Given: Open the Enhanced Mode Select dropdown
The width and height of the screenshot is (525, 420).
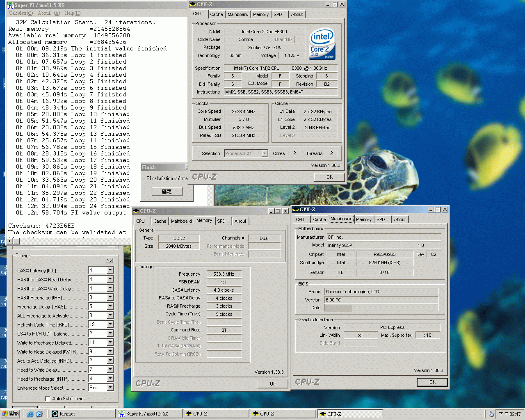Looking at the screenshot, I should tap(110, 388).
